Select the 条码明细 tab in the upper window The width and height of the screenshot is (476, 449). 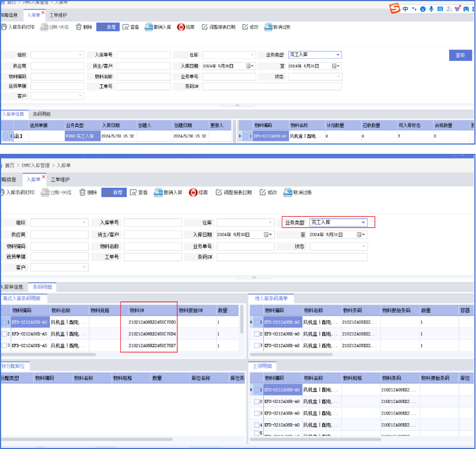tap(42, 114)
